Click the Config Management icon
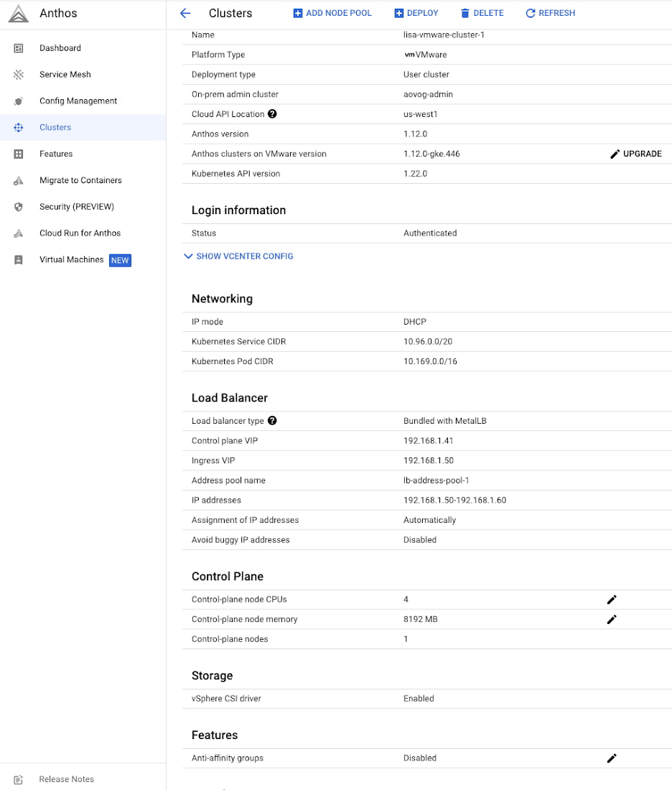672x790 pixels. coord(19,101)
